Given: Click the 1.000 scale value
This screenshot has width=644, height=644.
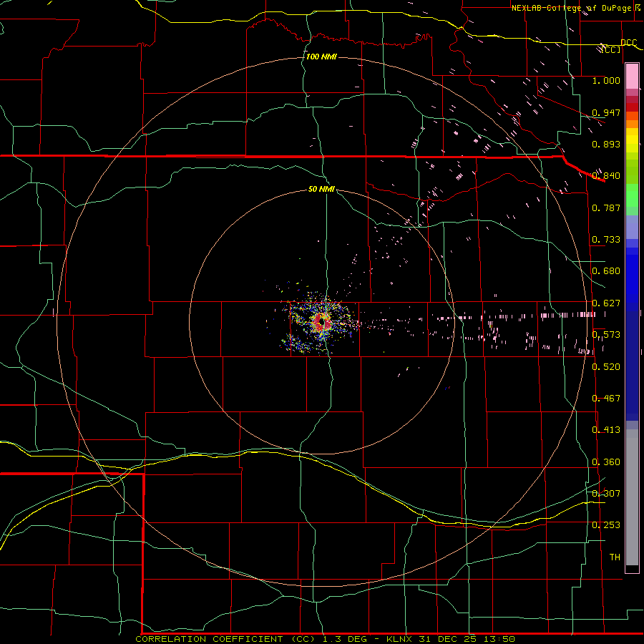Looking at the screenshot, I should tap(606, 80).
